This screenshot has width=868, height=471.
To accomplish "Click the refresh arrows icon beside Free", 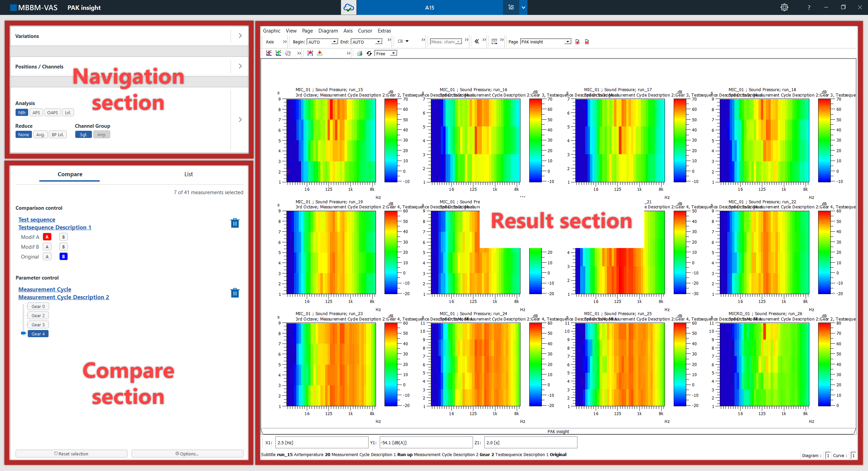I will click(369, 54).
